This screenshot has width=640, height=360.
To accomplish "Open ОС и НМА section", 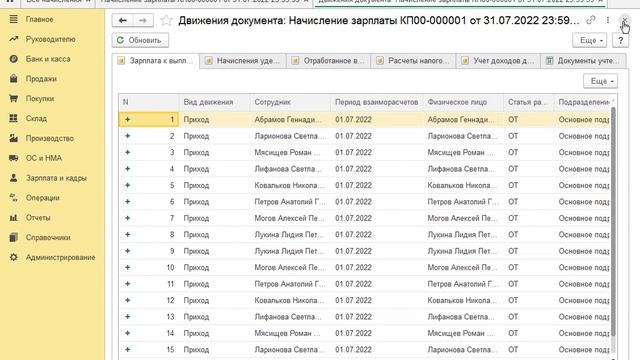I will click(44, 158).
